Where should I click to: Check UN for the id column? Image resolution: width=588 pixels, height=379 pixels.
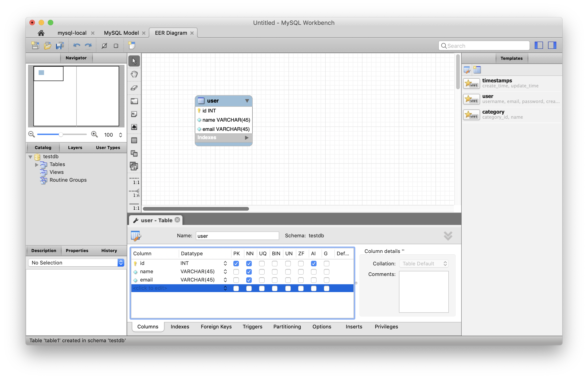[x=288, y=264]
